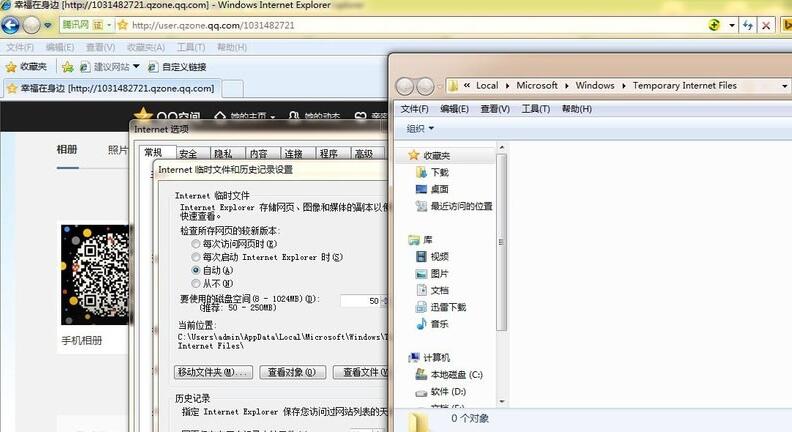Open the 迅雷下载 library

(x=447, y=307)
